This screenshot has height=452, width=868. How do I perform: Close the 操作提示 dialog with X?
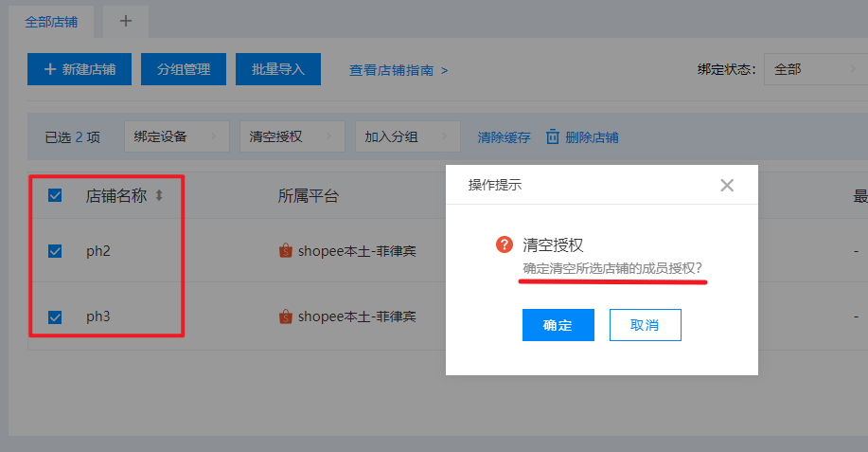click(727, 185)
